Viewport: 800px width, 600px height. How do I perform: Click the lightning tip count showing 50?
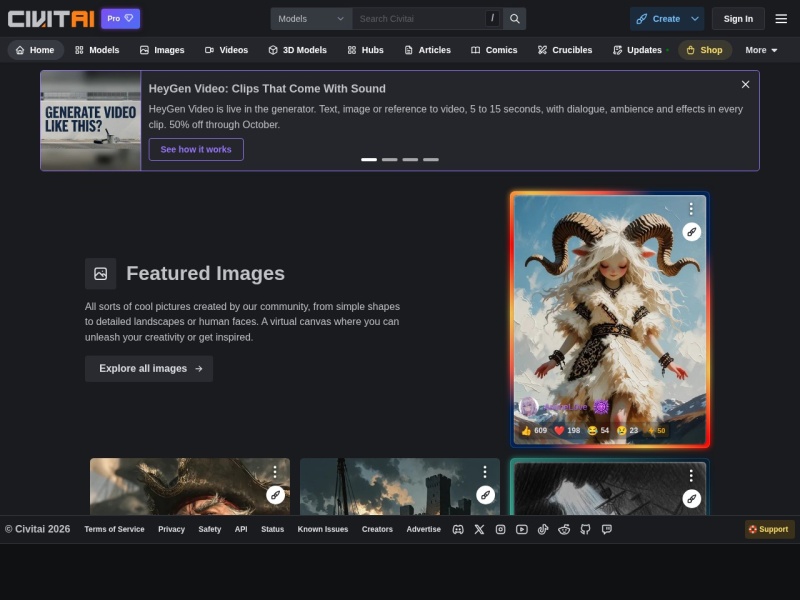(x=656, y=431)
